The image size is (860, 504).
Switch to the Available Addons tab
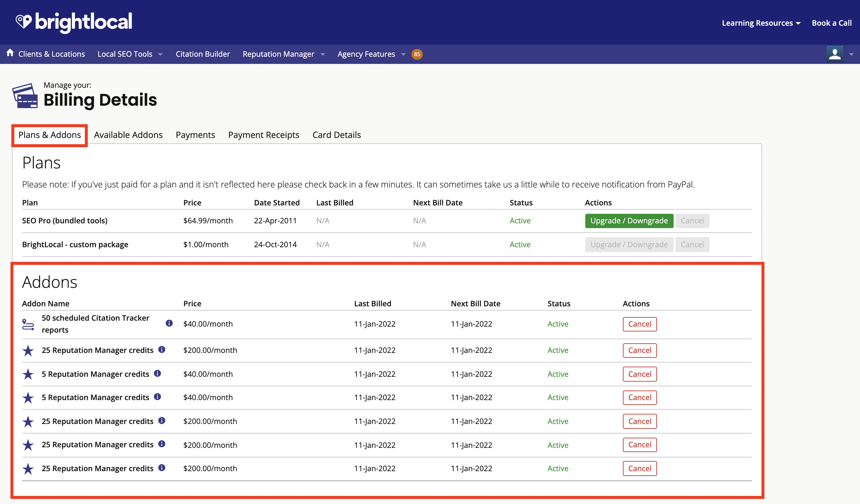pyautogui.click(x=128, y=135)
